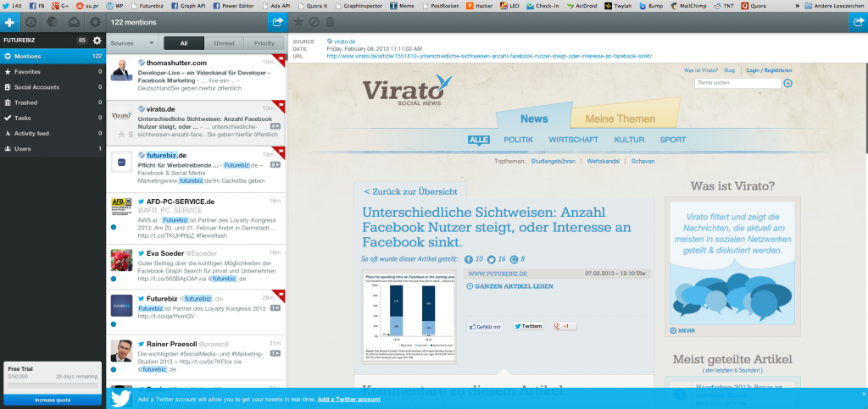Image resolution: width=868 pixels, height=409 pixels.
Task: Click the free trial quota progress bar
Action: tap(53, 385)
